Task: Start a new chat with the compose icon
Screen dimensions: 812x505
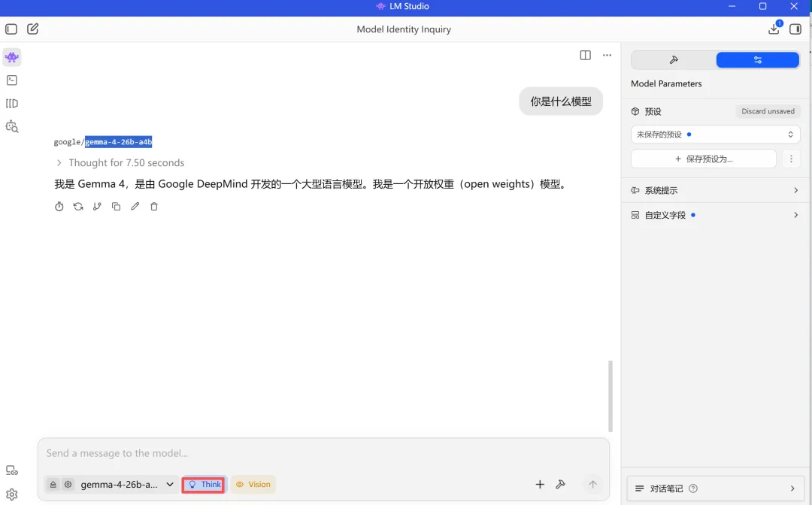Action: pos(32,29)
